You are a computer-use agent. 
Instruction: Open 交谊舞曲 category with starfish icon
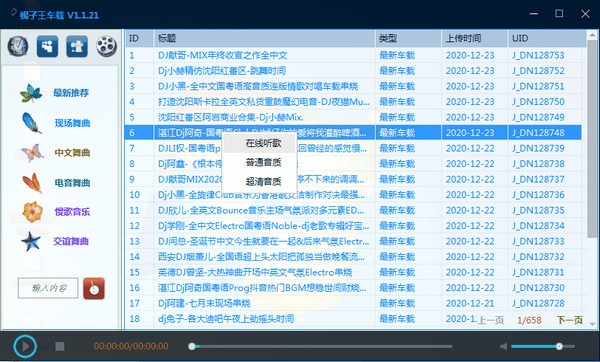(x=54, y=241)
